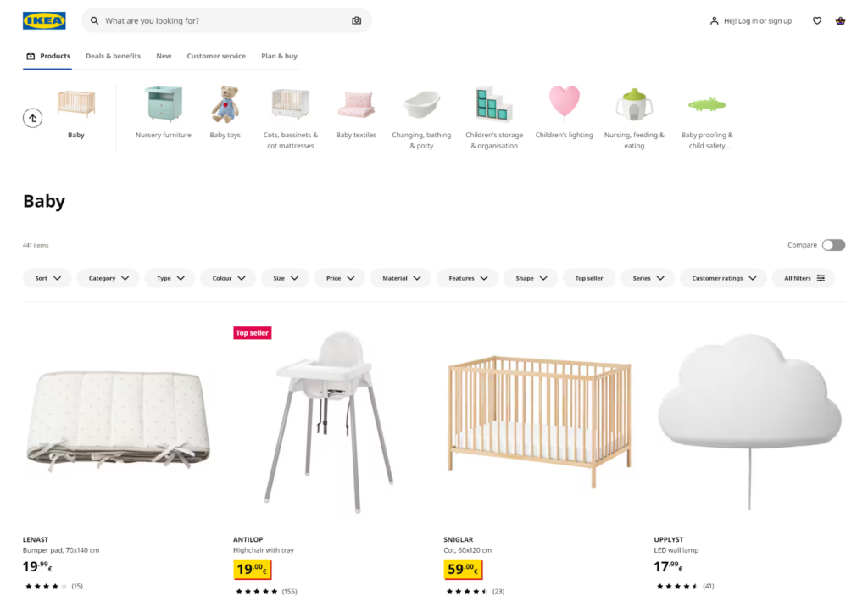The image size is (868, 596).
Task: Expand the Customer ratings dropdown
Action: (x=724, y=278)
